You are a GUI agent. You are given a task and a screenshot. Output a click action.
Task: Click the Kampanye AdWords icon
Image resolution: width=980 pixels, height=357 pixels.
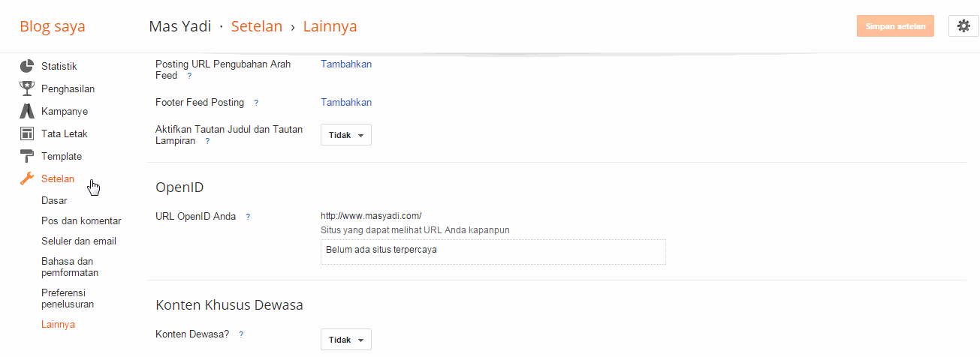27,111
